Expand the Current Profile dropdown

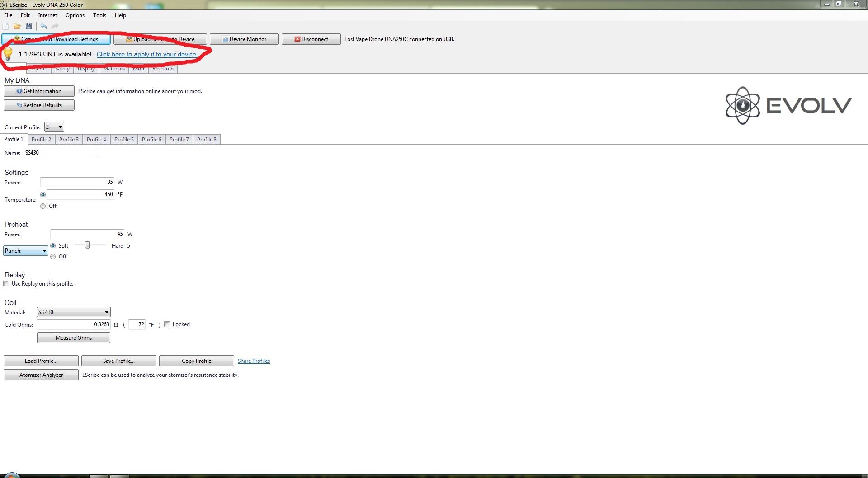tap(54, 127)
